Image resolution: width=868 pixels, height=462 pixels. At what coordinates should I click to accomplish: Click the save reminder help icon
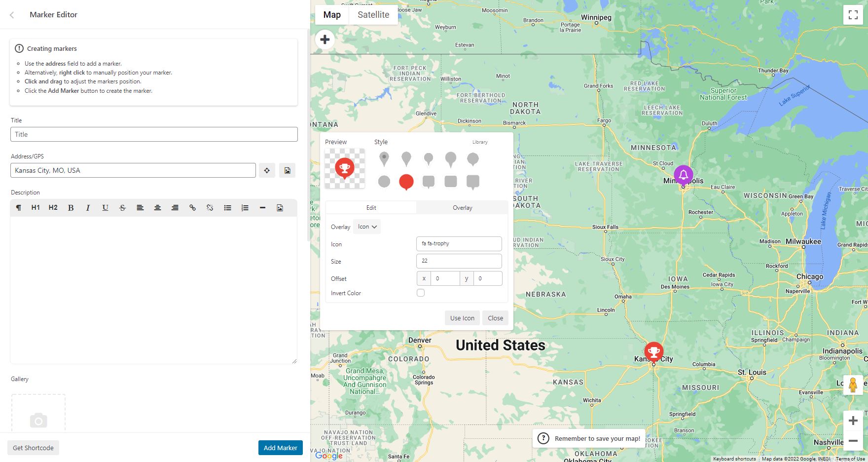(543, 438)
